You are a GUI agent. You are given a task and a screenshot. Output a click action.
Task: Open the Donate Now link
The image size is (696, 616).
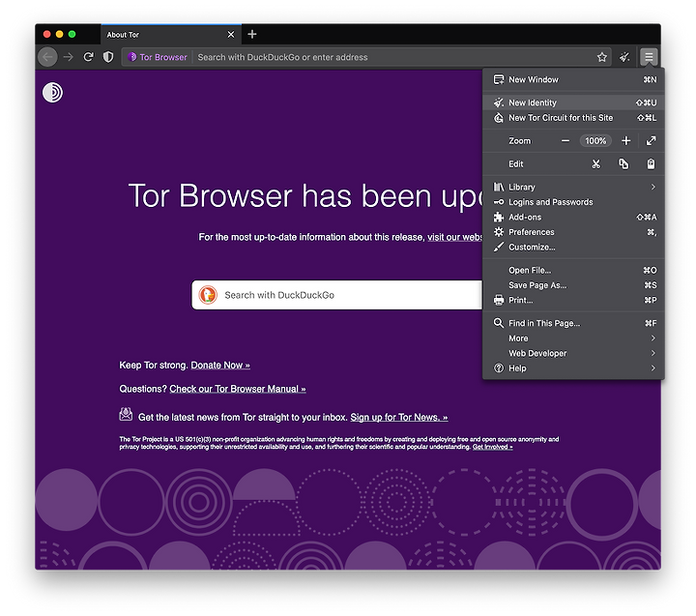tap(220, 366)
